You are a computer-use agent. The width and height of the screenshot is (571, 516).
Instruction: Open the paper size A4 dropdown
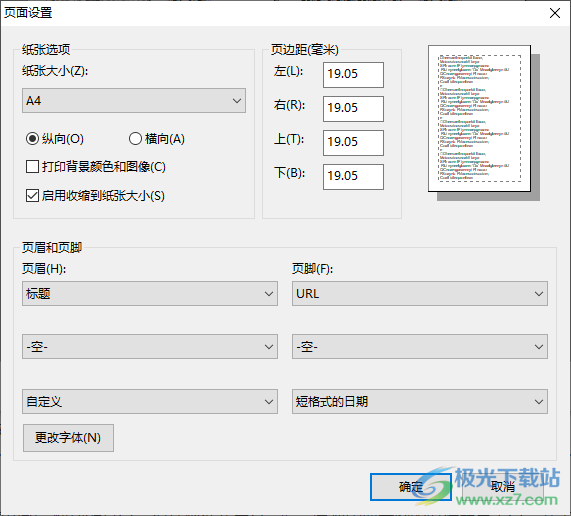pos(134,101)
